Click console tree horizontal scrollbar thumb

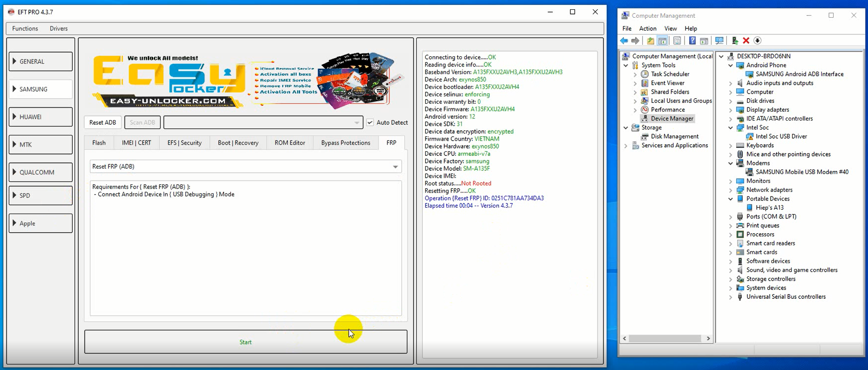pyautogui.click(x=665, y=339)
